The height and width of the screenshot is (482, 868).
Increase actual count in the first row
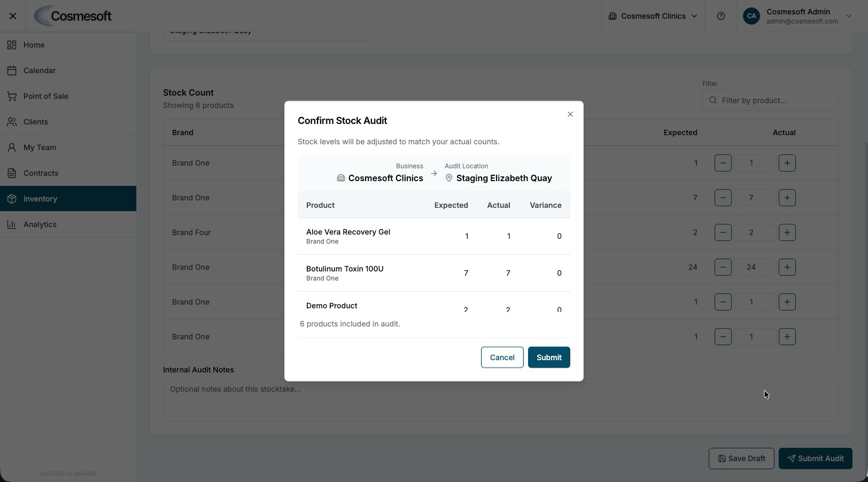coord(787,163)
